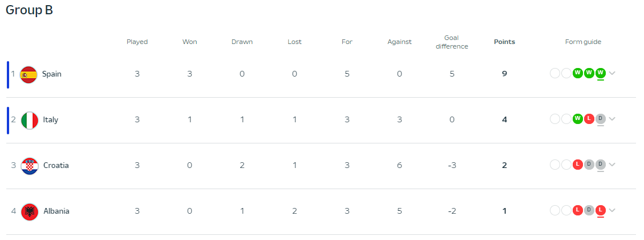
Task: Click the Albania flag icon
Action: [x=30, y=211]
